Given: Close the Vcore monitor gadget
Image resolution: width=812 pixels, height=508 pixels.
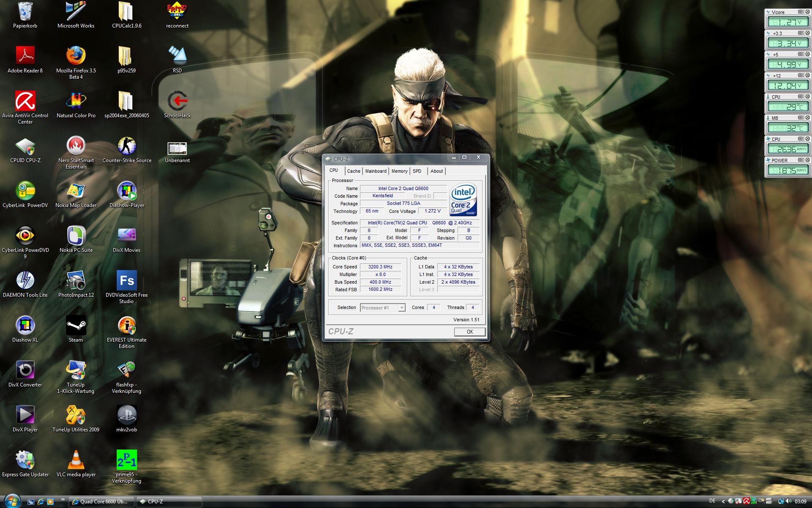Looking at the screenshot, I should [807, 12].
